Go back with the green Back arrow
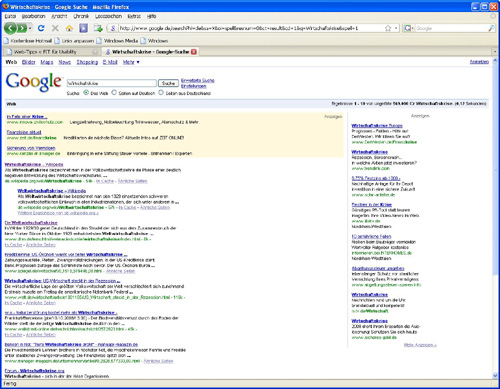Image resolution: width=500 pixels, height=389 pixels. [10, 28]
